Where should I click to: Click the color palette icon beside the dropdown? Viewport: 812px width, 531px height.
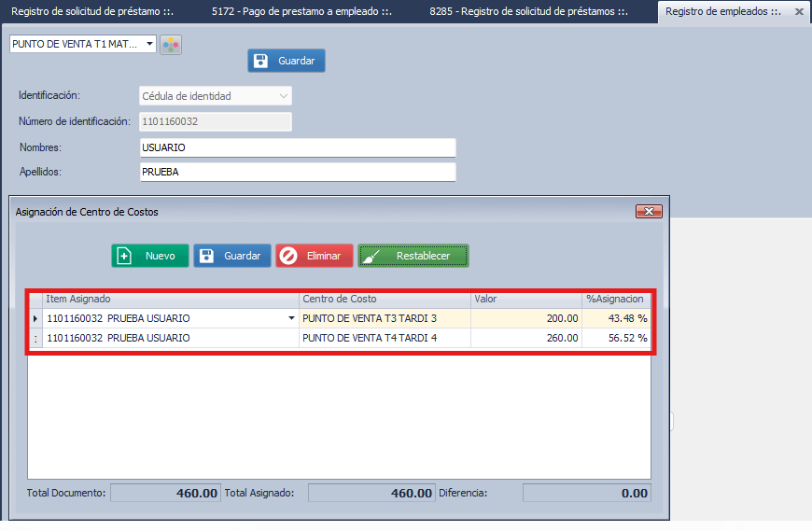[x=170, y=45]
